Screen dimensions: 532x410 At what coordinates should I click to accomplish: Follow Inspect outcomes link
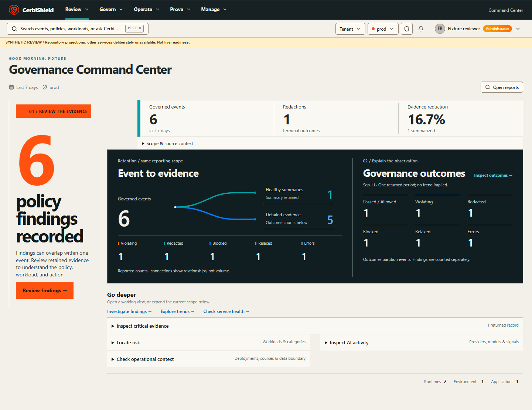click(x=493, y=175)
